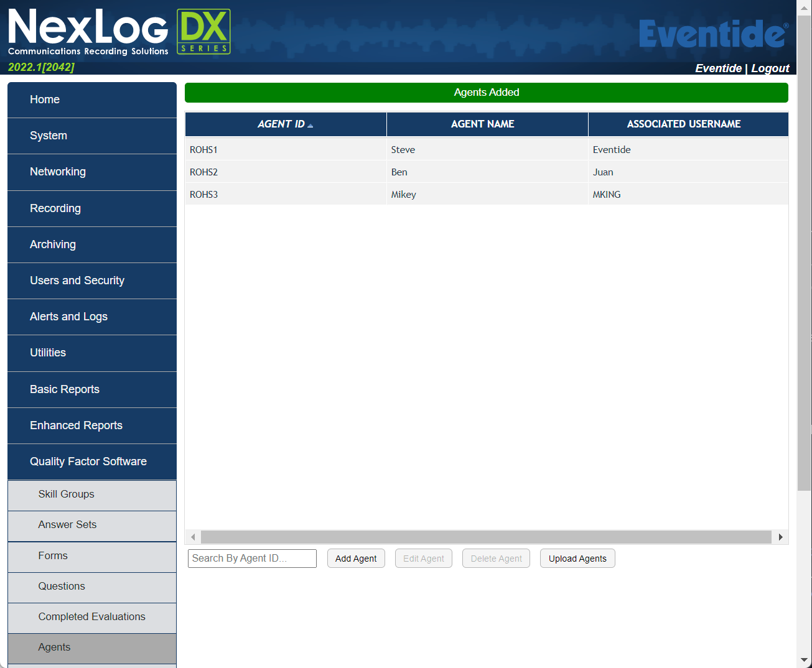Expand the System menu section
Viewport: 812px width, 668px height.
coord(92,136)
